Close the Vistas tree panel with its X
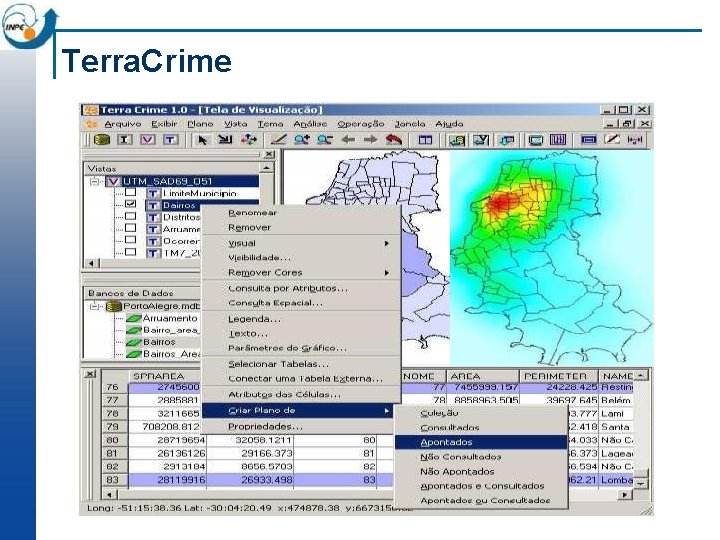This screenshot has height=540, width=720. (269, 154)
